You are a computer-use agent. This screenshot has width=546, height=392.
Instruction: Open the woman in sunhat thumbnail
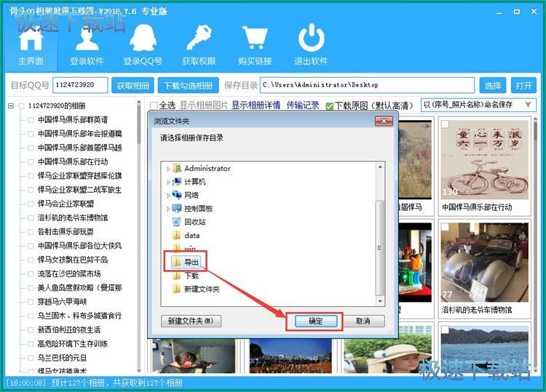coord(387,355)
